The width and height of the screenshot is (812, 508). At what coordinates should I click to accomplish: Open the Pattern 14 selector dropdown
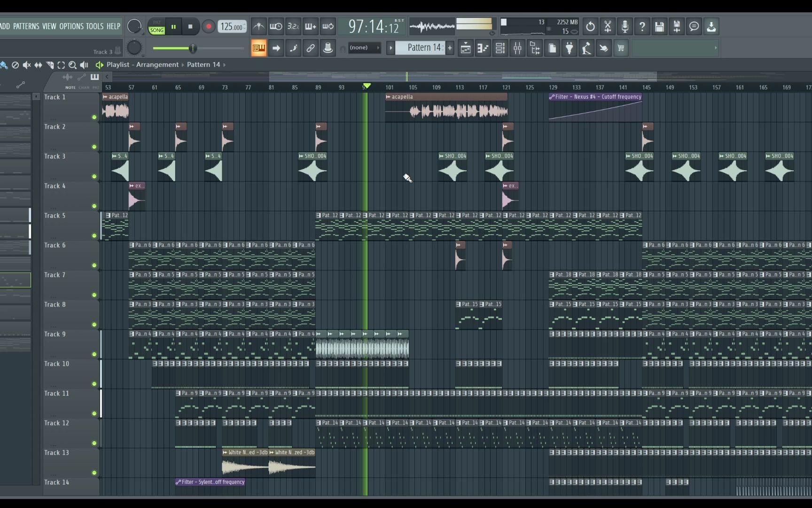(x=420, y=48)
